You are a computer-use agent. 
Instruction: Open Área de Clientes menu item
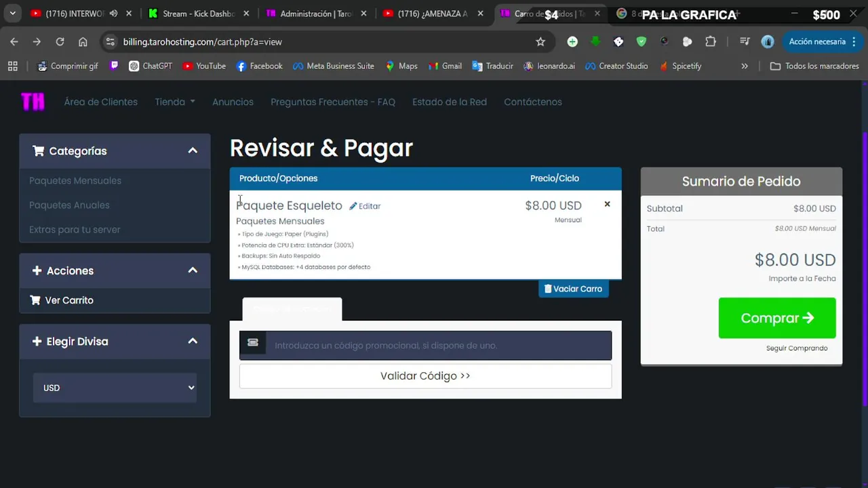click(101, 102)
